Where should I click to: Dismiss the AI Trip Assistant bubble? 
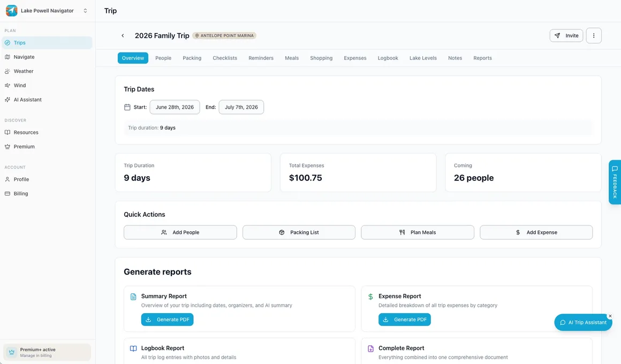pyautogui.click(x=610, y=316)
